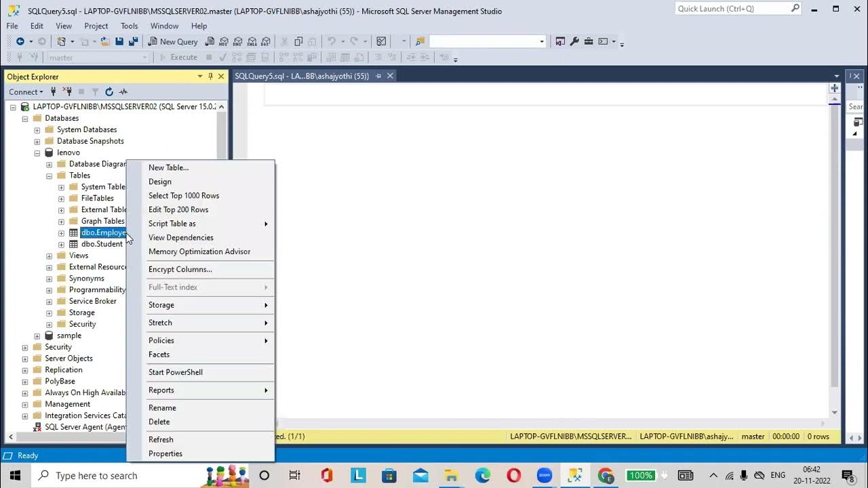Click the Find in Files icon
The height and width of the screenshot is (488, 868).
pos(420,41)
